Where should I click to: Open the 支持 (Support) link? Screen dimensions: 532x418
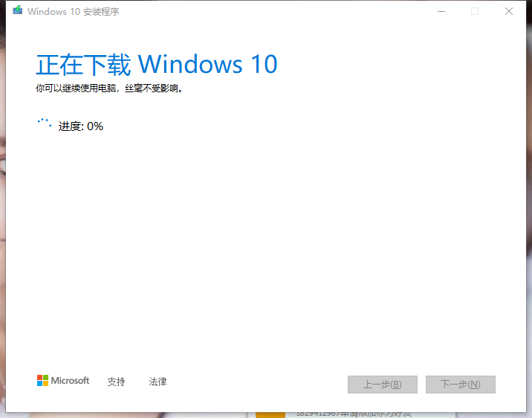117,382
